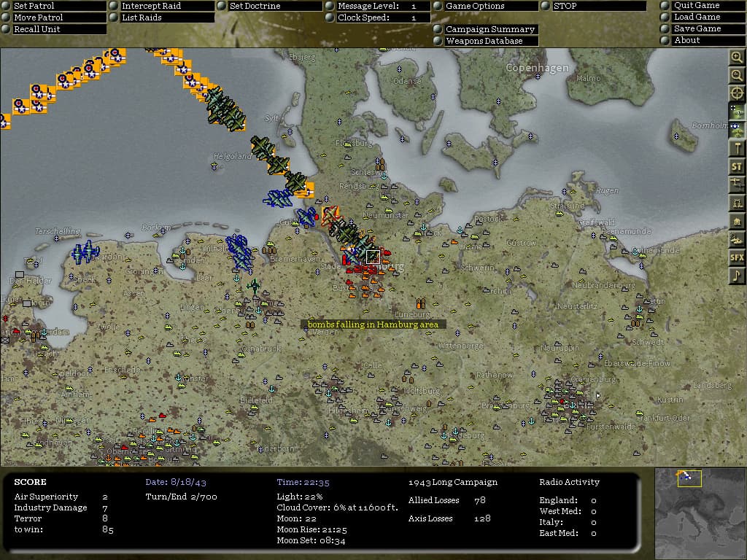This screenshot has height=560, width=747.
Task: Click the SCORE heading
Action: [x=30, y=482]
